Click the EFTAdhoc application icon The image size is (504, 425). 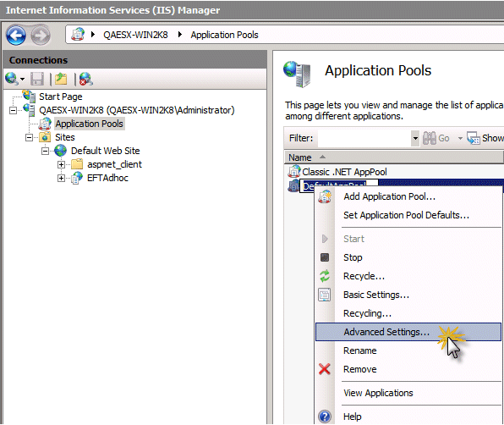point(77,178)
